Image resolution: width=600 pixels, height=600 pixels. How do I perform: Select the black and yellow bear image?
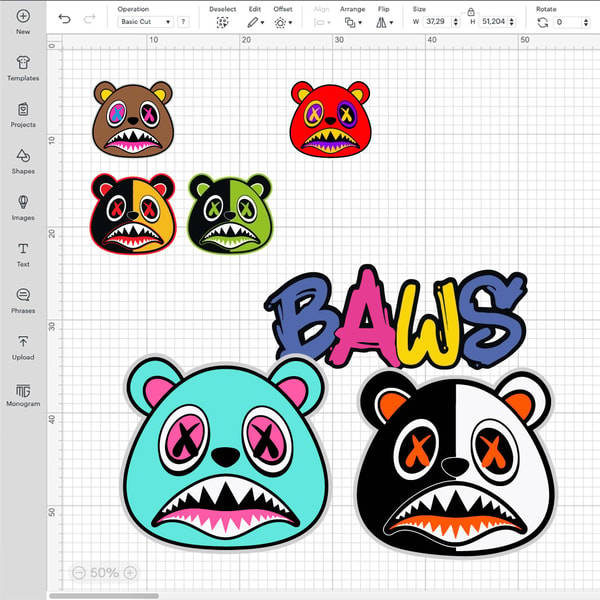[133, 214]
